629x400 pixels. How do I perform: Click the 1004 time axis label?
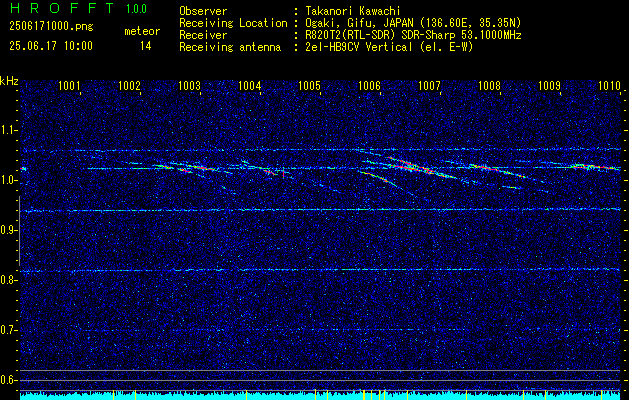point(249,86)
